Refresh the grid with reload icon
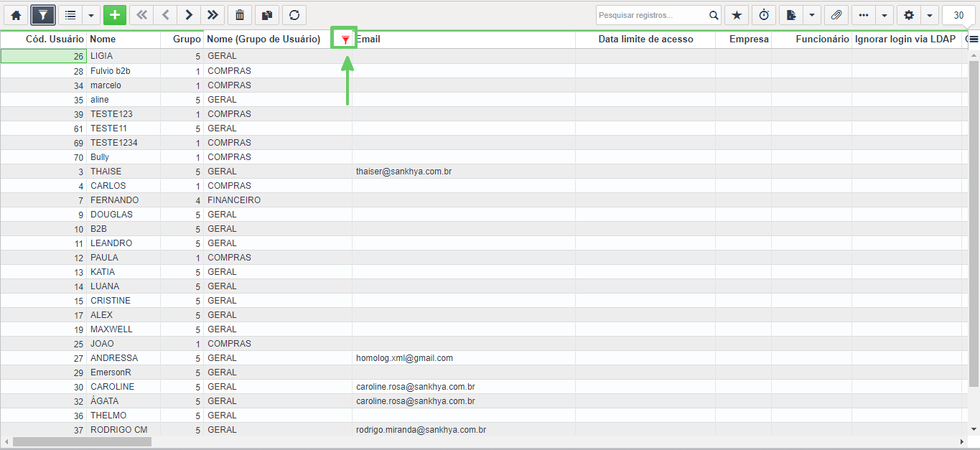The width and height of the screenshot is (980, 450). tap(294, 15)
